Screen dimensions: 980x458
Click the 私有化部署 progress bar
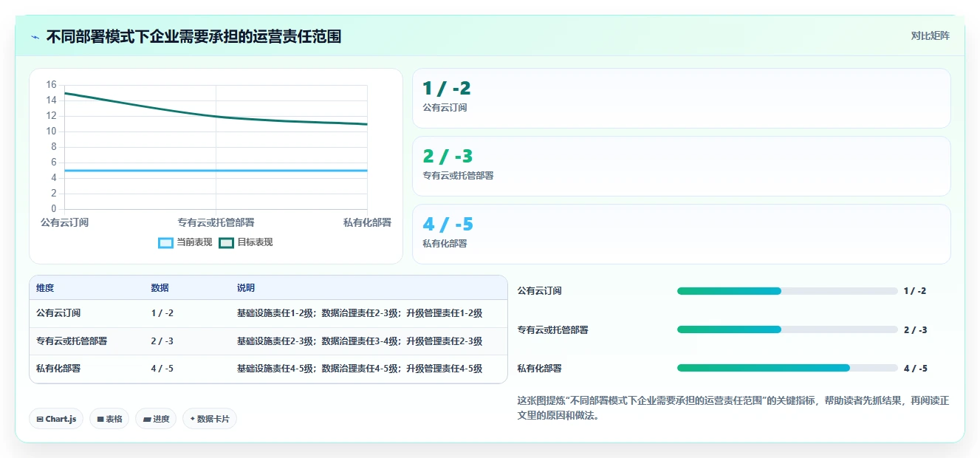pos(787,368)
